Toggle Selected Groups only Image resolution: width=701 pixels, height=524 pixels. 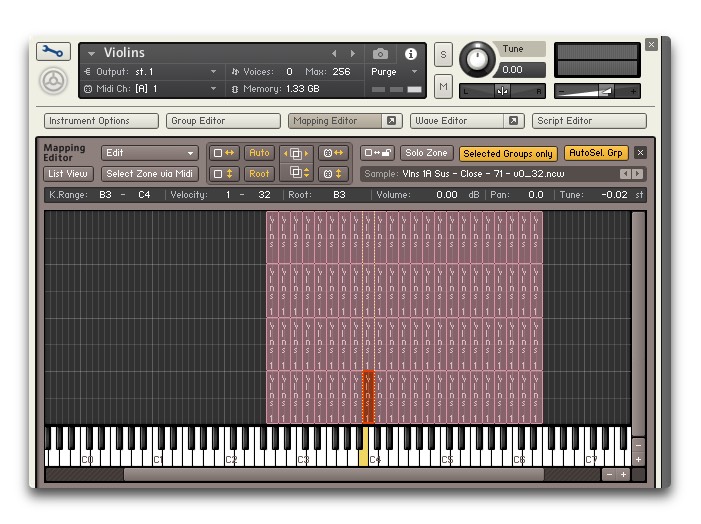click(508, 153)
